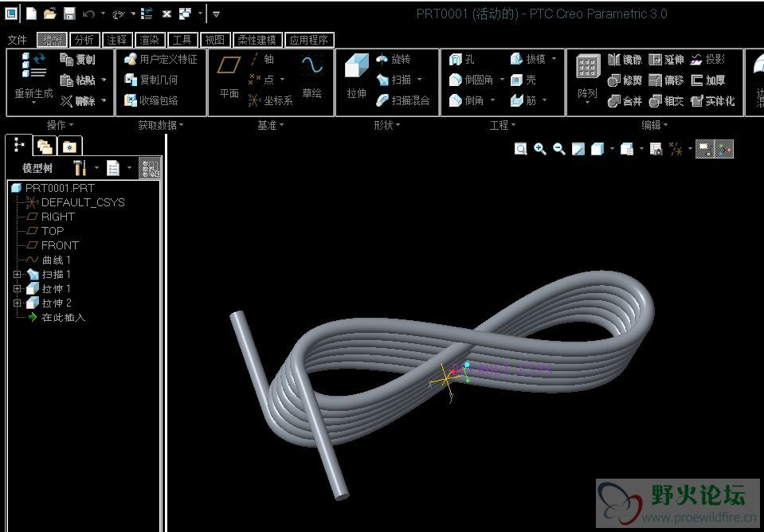Click the Zoom Out magnifier icon
This screenshot has height=532, width=764.
coord(559,149)
